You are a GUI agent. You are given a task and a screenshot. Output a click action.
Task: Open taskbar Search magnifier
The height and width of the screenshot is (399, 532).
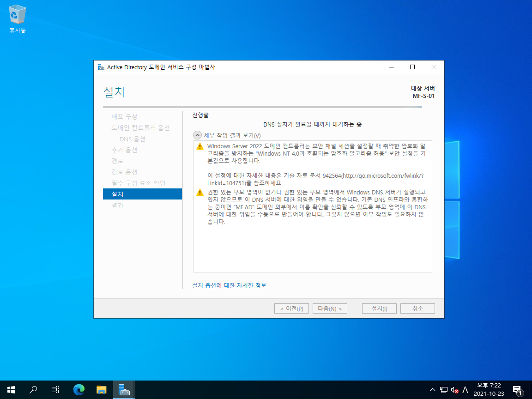[x=33, y=390]
